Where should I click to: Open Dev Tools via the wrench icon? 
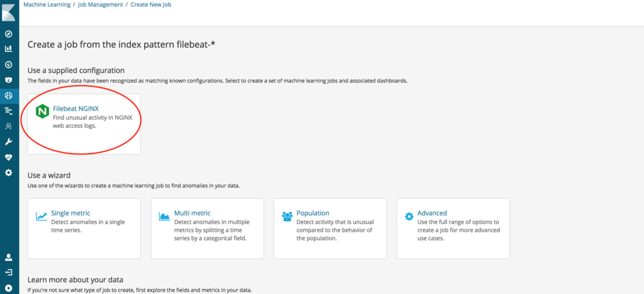click(x=8, y=142)
